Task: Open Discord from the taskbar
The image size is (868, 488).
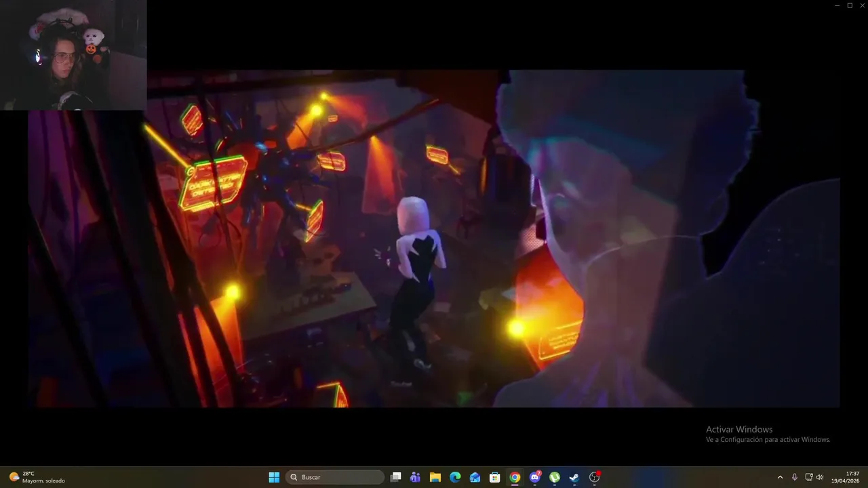Action: (x=535, y=477)
